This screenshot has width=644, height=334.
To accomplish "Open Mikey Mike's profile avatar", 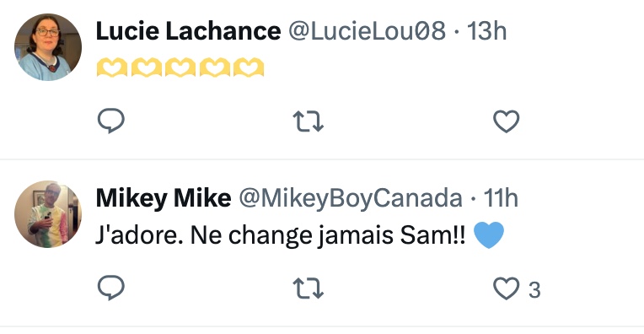I will [x=48, y=214].
